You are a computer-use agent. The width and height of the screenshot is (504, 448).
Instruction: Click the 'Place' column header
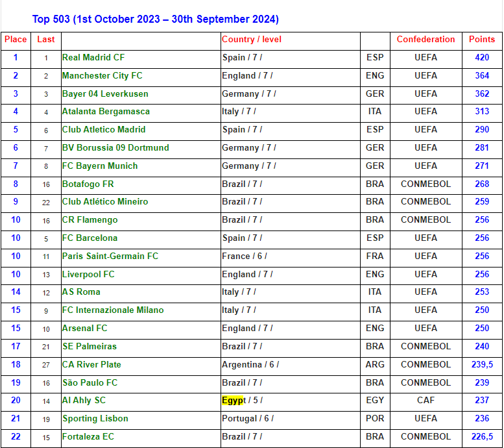(16, 40)
